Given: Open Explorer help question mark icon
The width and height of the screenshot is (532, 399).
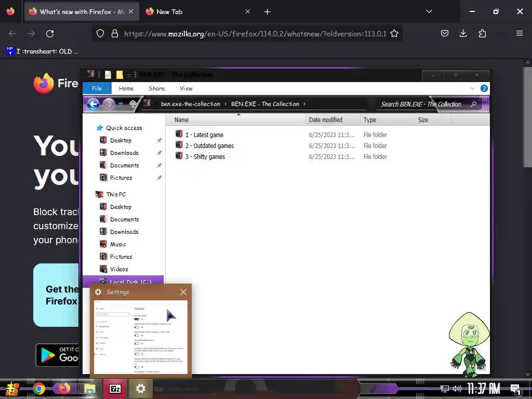Looking at the screenshot, I should (484, 88).
